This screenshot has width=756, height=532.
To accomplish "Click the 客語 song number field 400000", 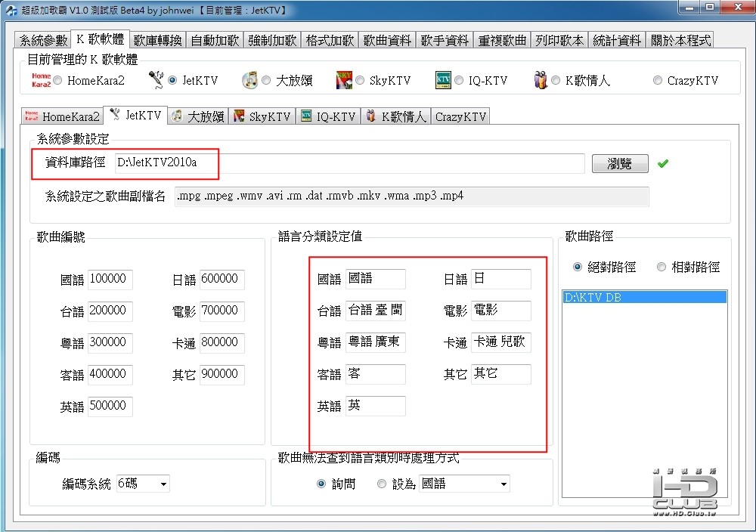I will coord(110,374).
